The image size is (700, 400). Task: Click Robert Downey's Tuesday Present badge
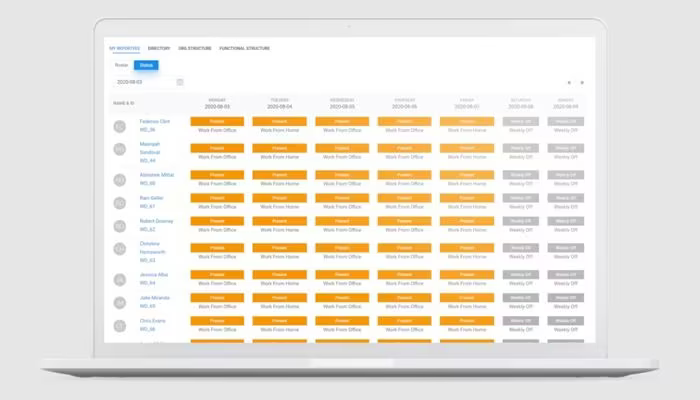click(x=280, y=221)
